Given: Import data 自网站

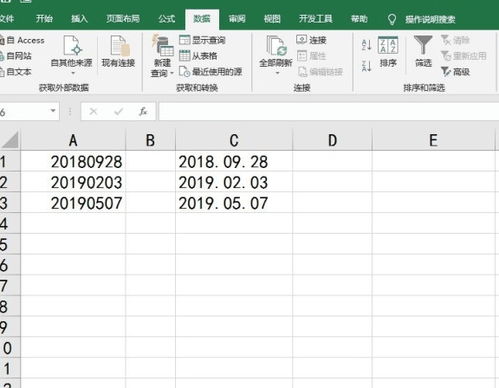Looking at the screenshot, I should coord(16,56).
